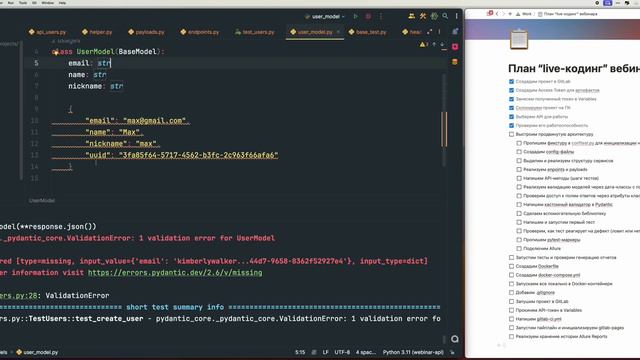The width and height of the screenshot is (640, 360).
Task: Open the LF line separator selector
Action: point(325,352)
